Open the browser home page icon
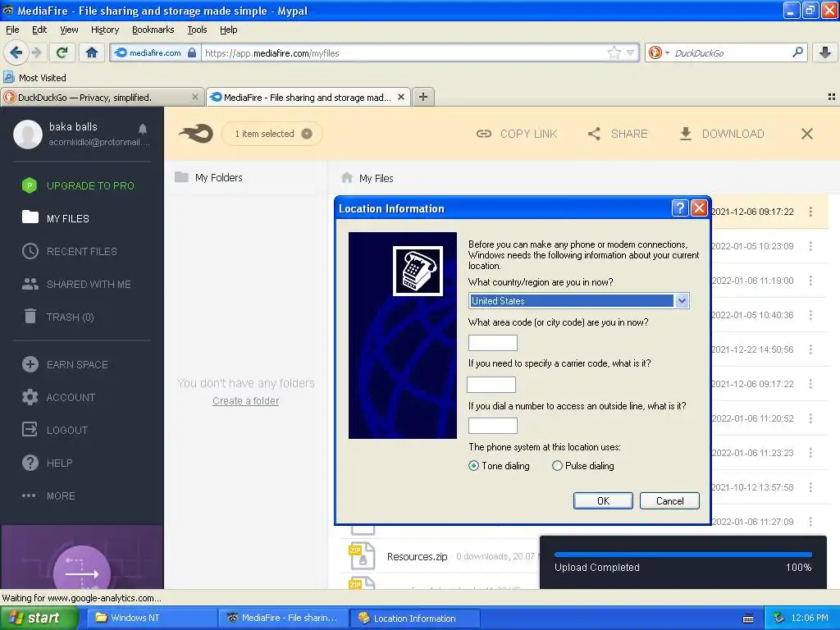840x630 pixels. 92,52
